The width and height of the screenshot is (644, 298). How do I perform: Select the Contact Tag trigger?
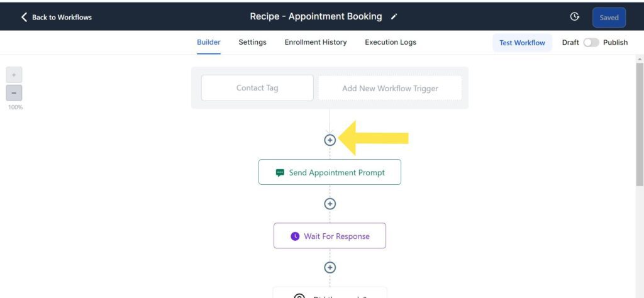[257, 88]
